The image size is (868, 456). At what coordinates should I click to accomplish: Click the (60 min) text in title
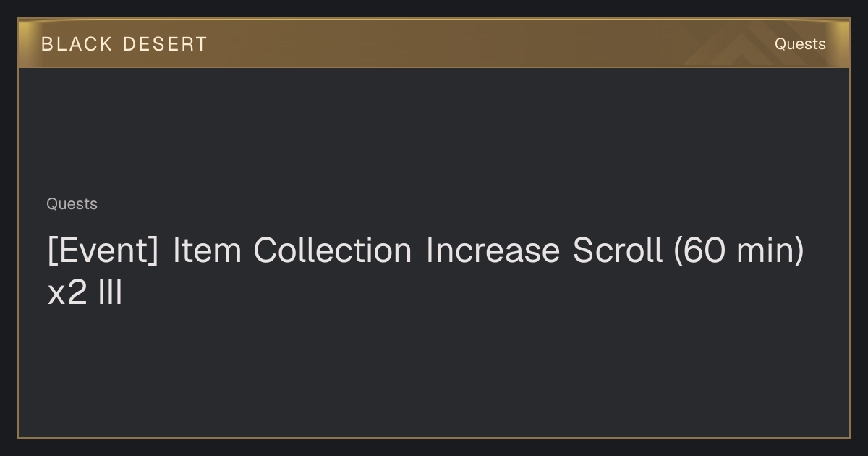point(739,251)
